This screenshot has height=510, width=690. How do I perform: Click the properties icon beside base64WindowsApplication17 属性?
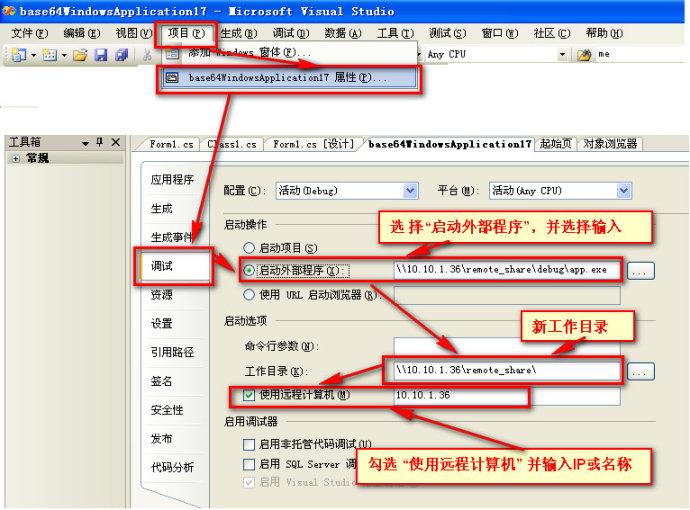172,78
